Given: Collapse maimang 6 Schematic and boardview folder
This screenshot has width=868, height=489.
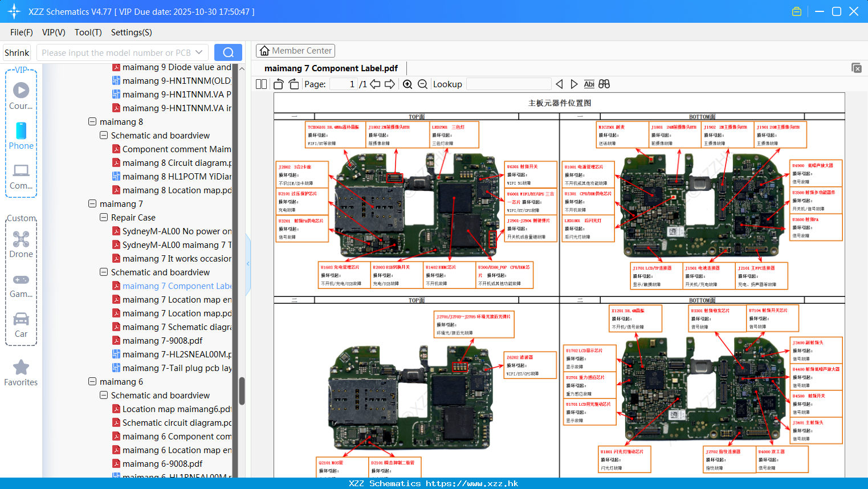Looking at the screenshot, I should click(104, 395).
